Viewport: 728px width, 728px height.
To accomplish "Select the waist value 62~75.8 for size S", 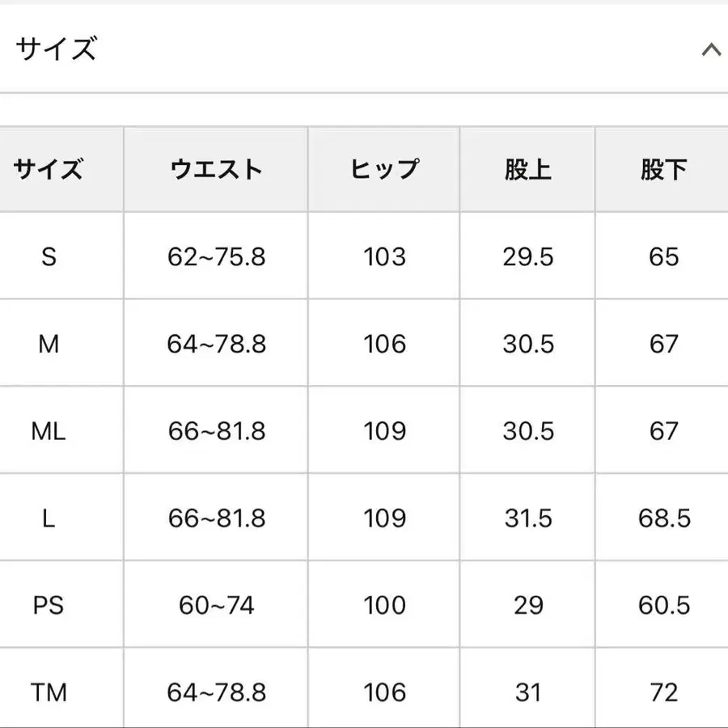I will [x=216, y=257].
